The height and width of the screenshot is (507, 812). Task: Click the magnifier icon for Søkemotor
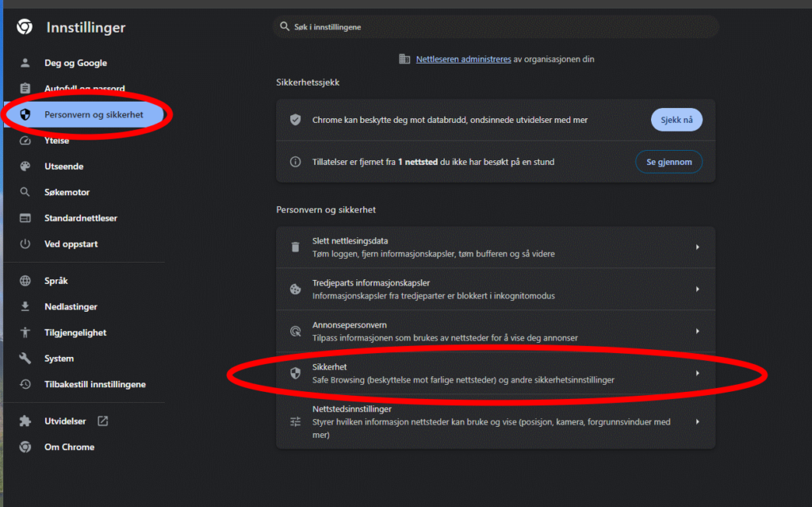point(25,192)
